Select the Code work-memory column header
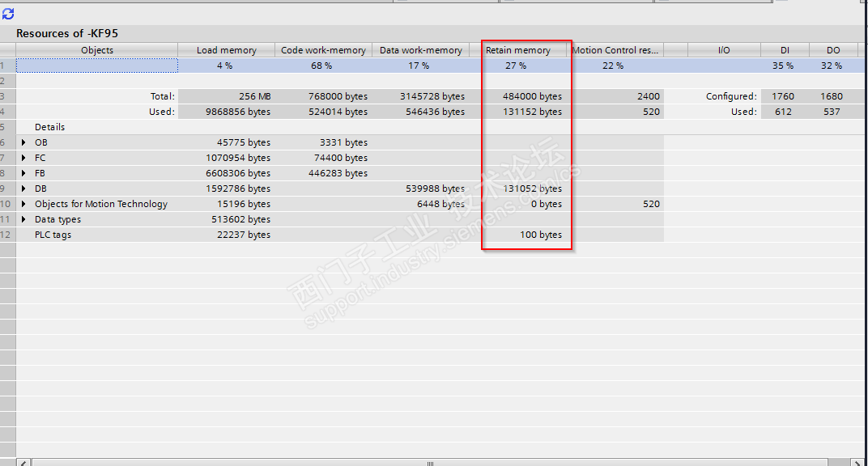This screenshot has height=466, width=868. click(x=323, y=50)
